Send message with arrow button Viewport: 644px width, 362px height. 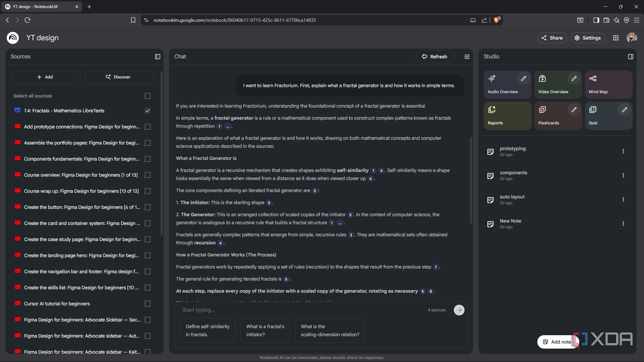(459, 310)
